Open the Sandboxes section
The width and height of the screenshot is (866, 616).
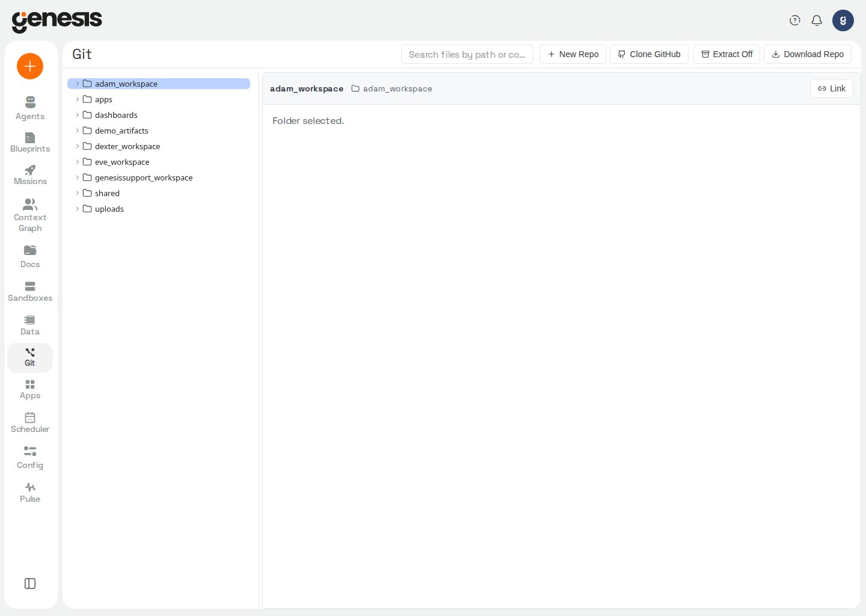click(x=30, y=291)
